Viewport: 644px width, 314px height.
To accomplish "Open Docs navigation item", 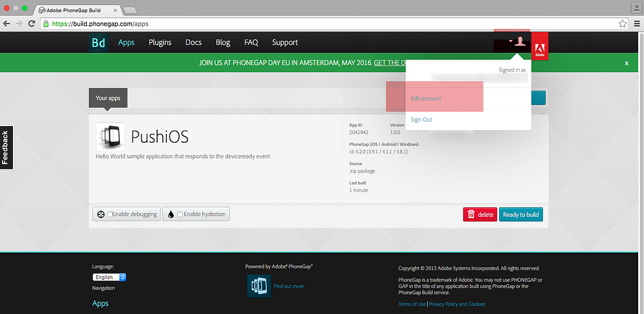I will (193, 42).
